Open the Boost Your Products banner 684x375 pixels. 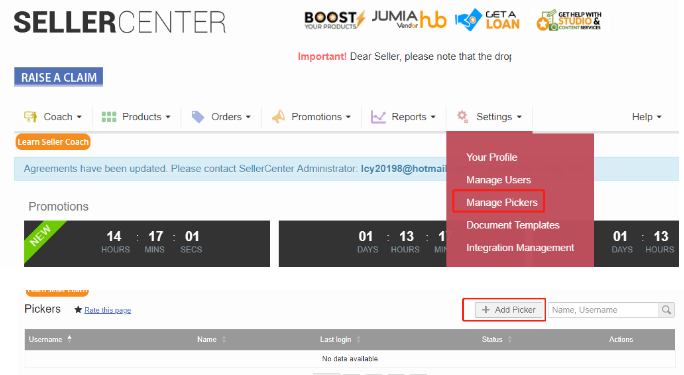335,20
